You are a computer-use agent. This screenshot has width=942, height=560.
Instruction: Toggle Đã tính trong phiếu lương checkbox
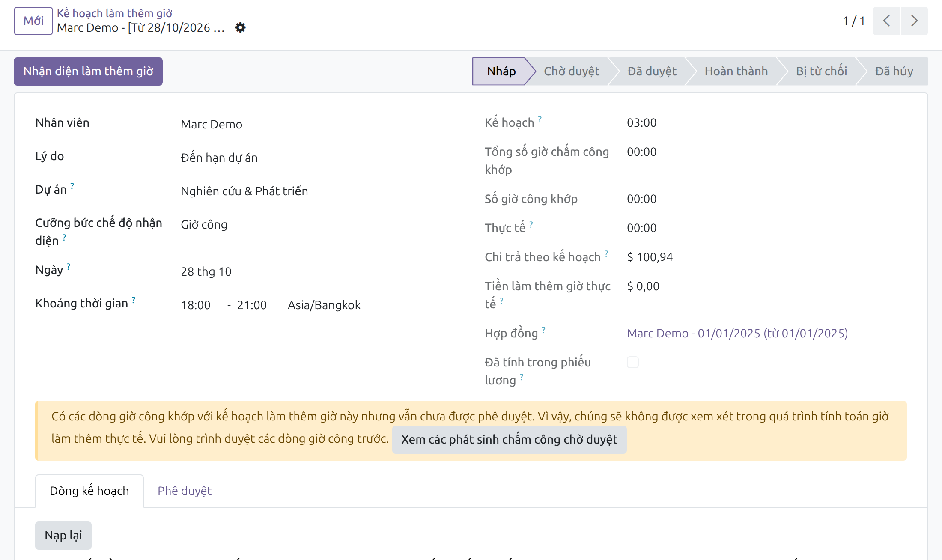pyautogui.click(x=633, y=362)
